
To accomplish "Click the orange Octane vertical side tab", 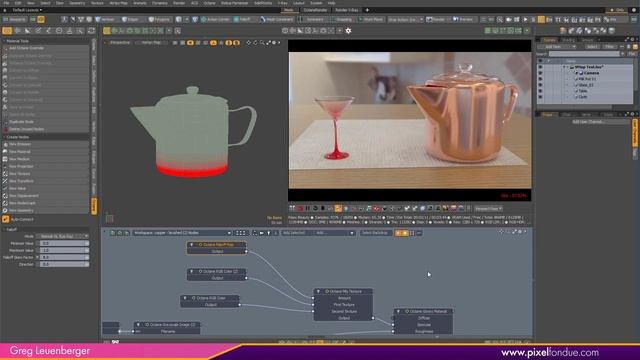I will point(94,207).
